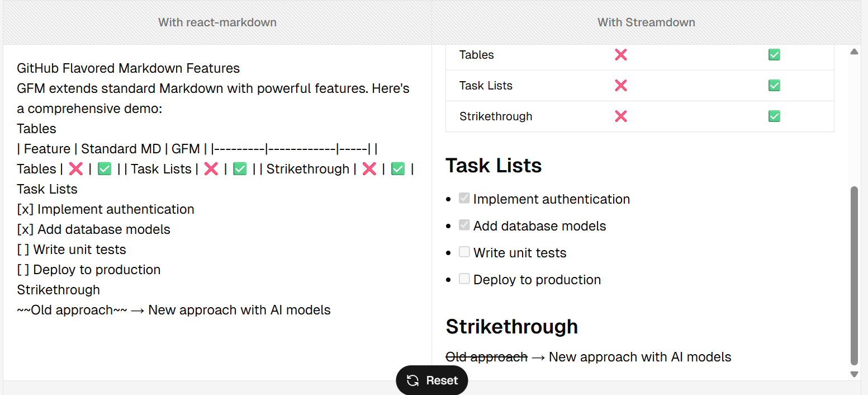Click the Task Lists heading in Streamdown
Viewport: 868px width, 395px height.
pyautogui.click(x=494, y=166)
